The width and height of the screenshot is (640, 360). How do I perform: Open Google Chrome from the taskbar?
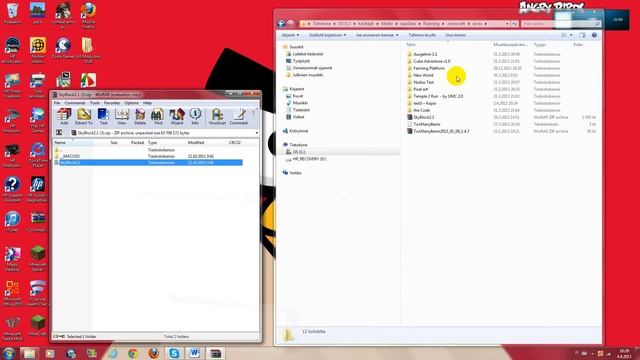[x=133, y=353]
